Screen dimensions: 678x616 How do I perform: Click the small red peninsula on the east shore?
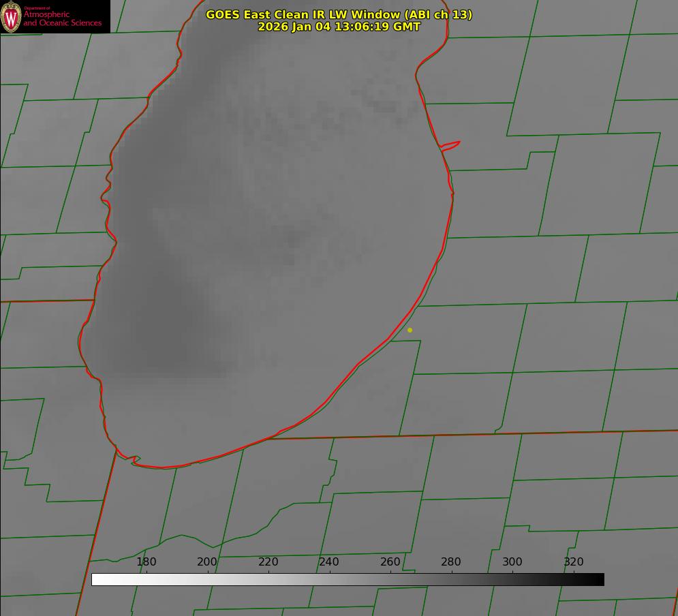(451, 144)
